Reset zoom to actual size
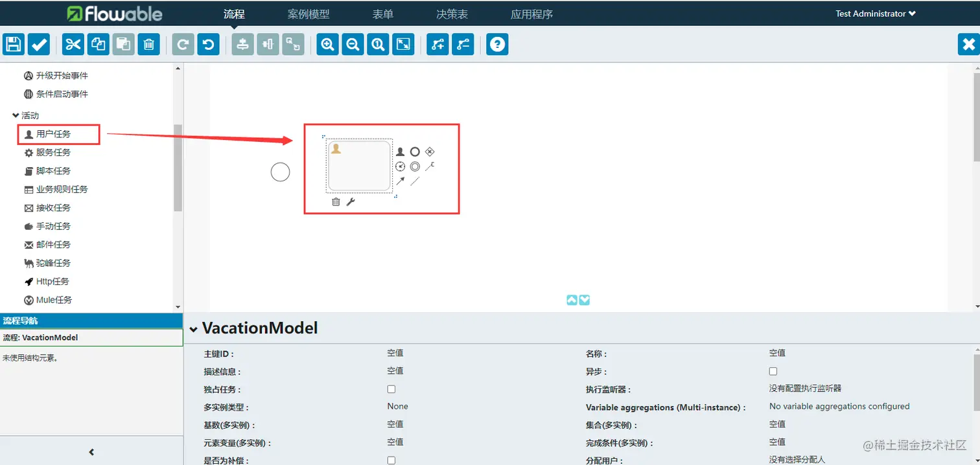Viewport: 980px width, 465px height. coord(378,44)
